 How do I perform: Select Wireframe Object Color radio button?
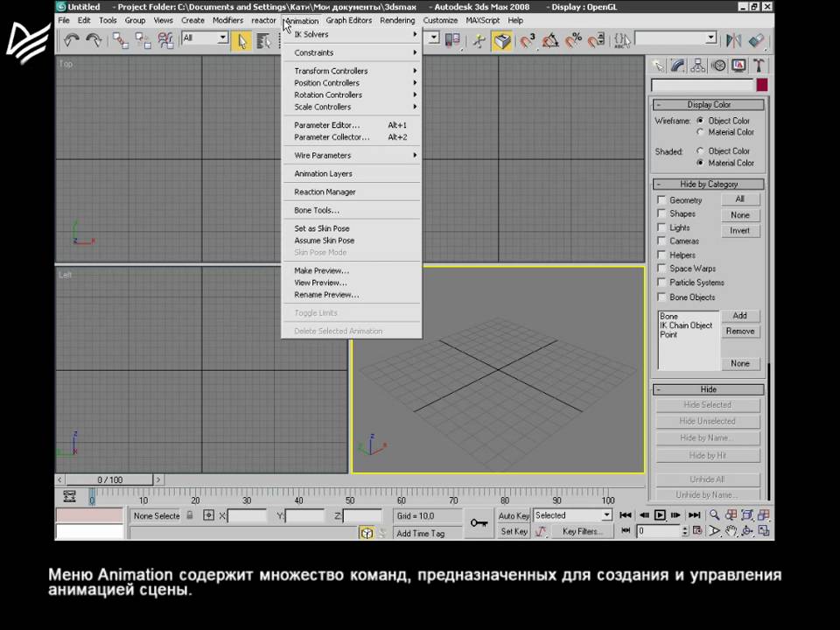[x=700, y=121]
